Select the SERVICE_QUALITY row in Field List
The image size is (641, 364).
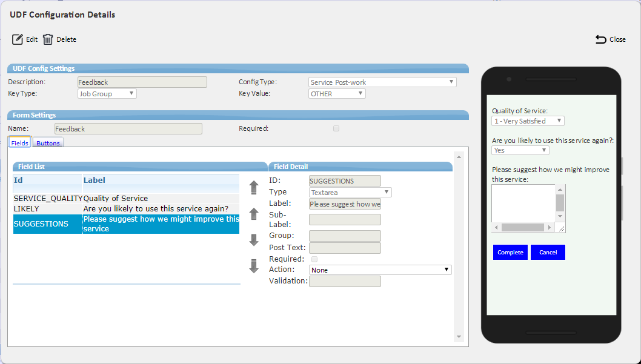pos(126,198)
